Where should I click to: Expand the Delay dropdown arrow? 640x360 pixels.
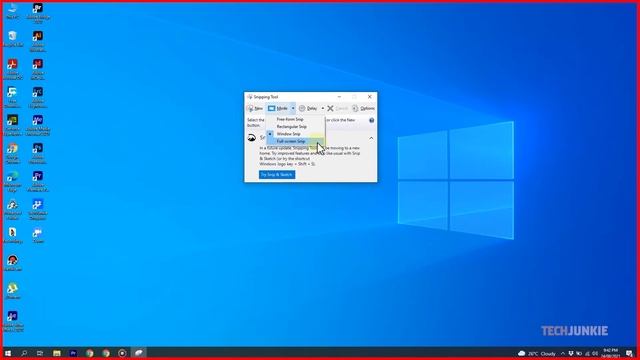[322, 109]
